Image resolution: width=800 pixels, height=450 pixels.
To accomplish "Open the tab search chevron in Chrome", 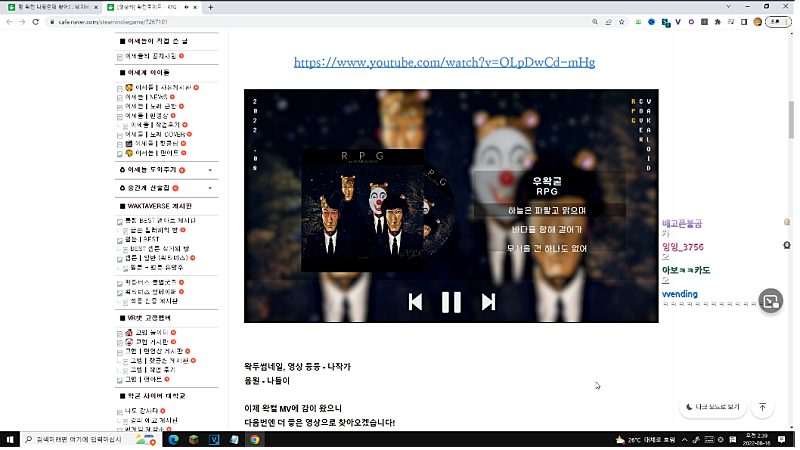I will [728, 7].
